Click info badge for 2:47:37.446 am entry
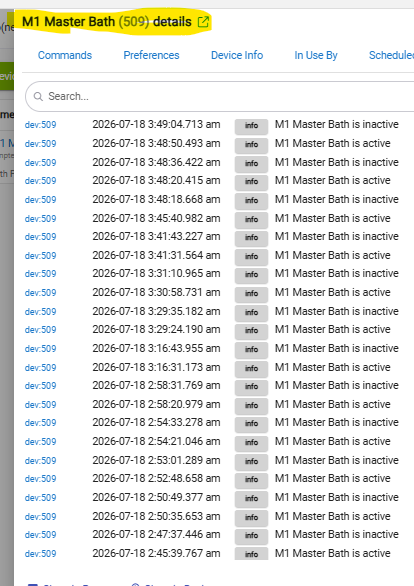Screen dimensions: 414x586 [x=251, y=536]
